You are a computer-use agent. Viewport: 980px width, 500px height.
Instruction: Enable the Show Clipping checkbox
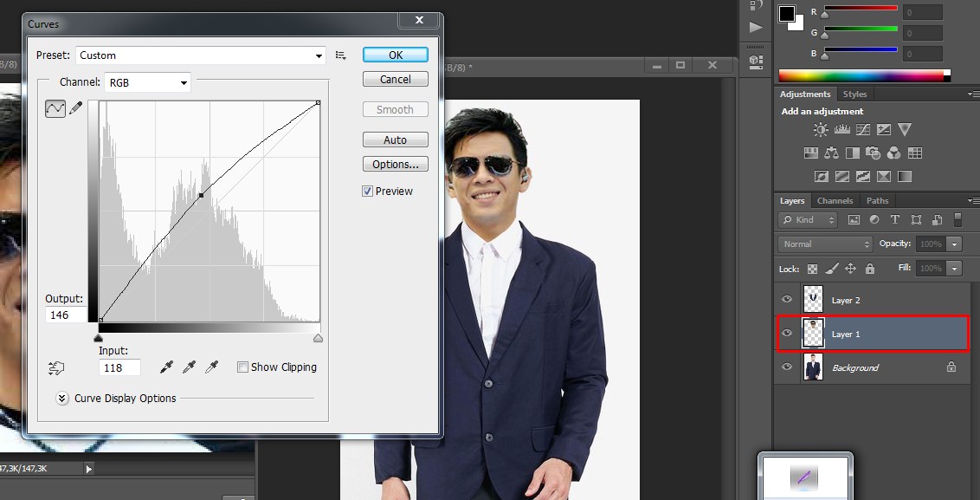(x=242, y=367)
